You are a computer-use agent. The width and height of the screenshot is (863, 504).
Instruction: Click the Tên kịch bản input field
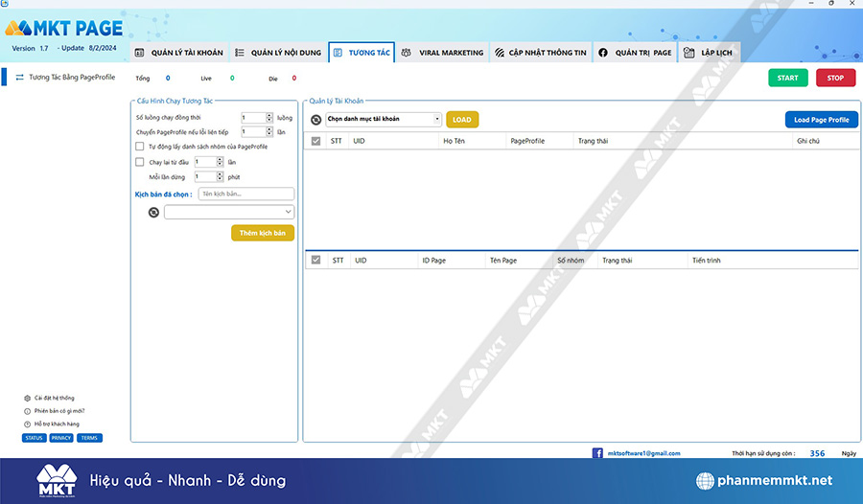pos(246,194)
